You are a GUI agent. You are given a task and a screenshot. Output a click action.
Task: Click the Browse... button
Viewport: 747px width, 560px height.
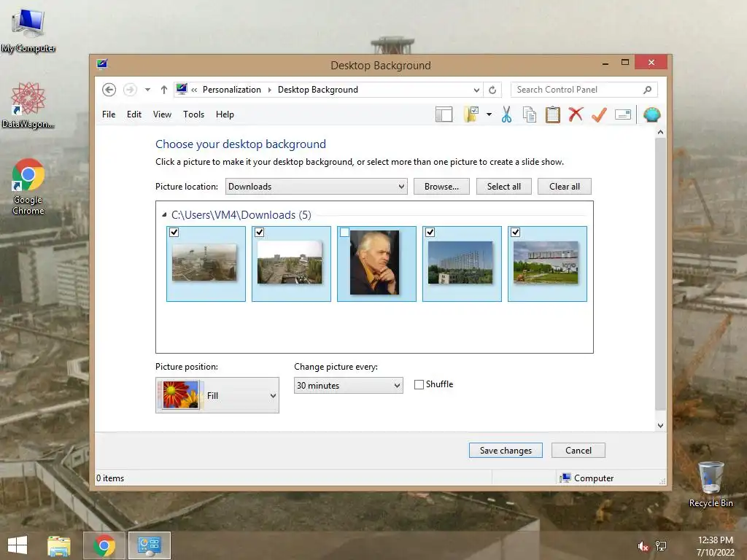pos(441,187)
